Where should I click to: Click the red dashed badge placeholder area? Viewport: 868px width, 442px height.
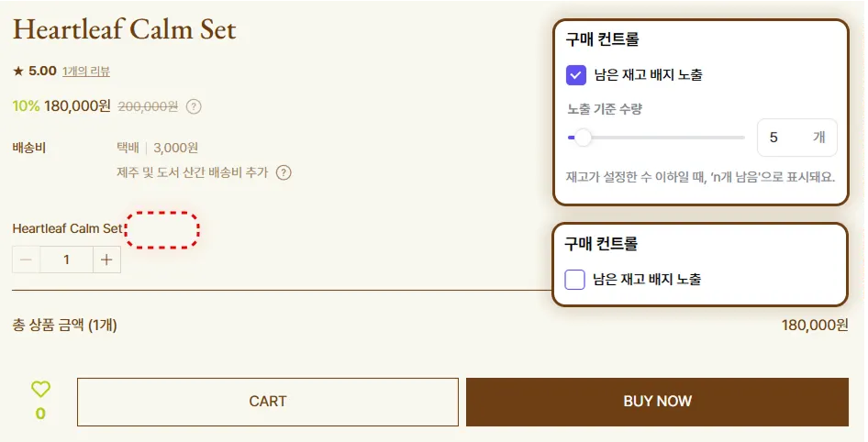(x=161, y=229)
